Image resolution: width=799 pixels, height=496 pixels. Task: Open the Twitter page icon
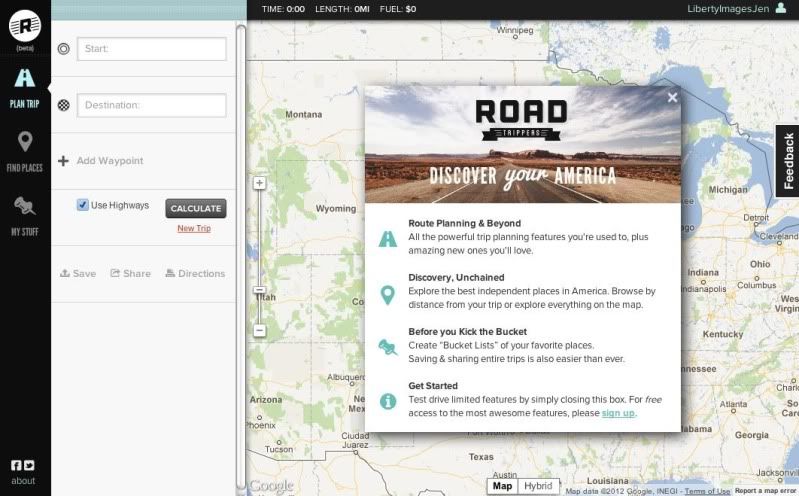pyautogui.click(x=29, y=465)
